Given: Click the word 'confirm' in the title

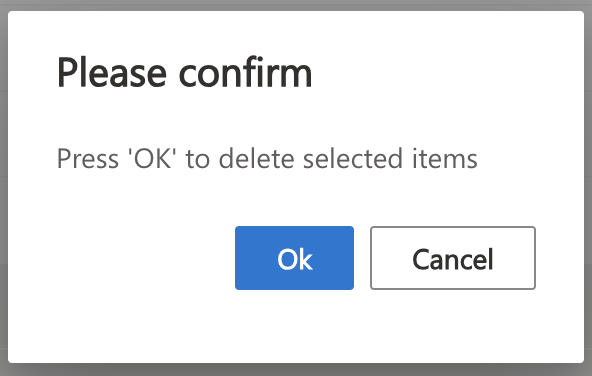Looking at the screenshot, I should point(245,72).
